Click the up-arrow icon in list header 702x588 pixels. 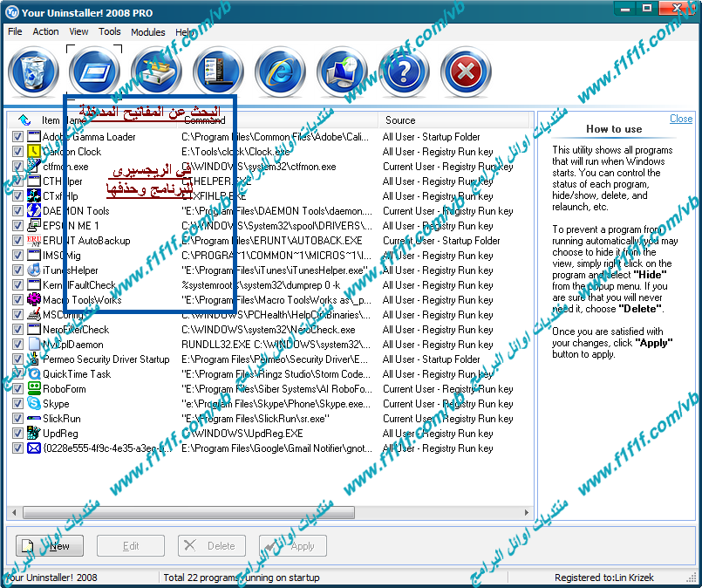tap(24, 120)
